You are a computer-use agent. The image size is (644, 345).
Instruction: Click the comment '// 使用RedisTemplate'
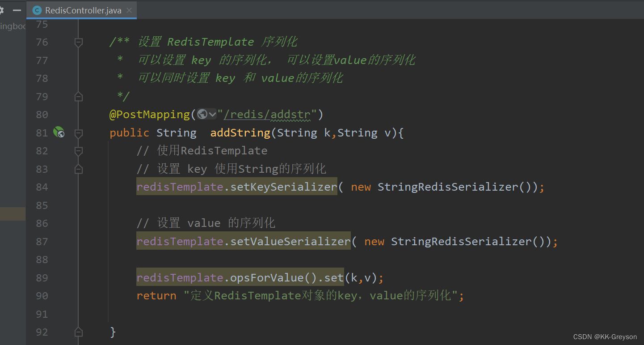point(202,151)
